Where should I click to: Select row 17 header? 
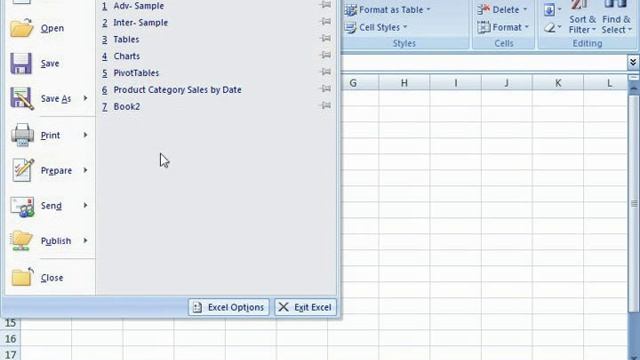[x=10, y=353]
